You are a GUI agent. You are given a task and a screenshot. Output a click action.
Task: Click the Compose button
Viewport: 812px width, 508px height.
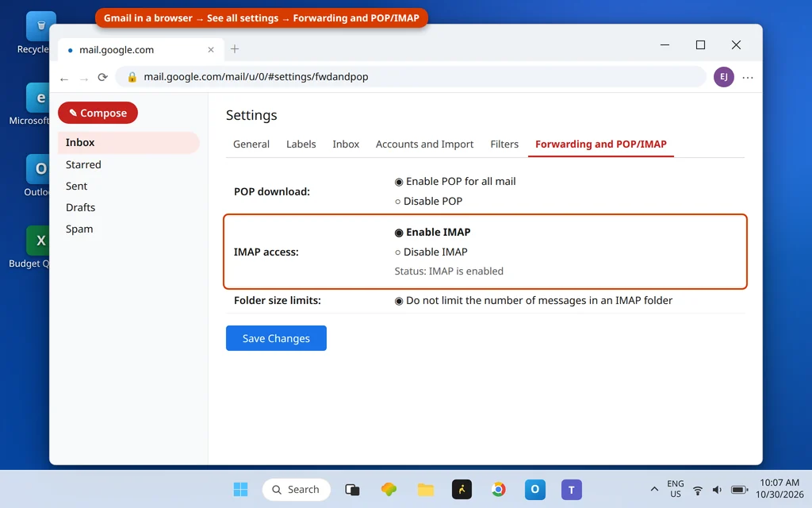tap(98, 113)
